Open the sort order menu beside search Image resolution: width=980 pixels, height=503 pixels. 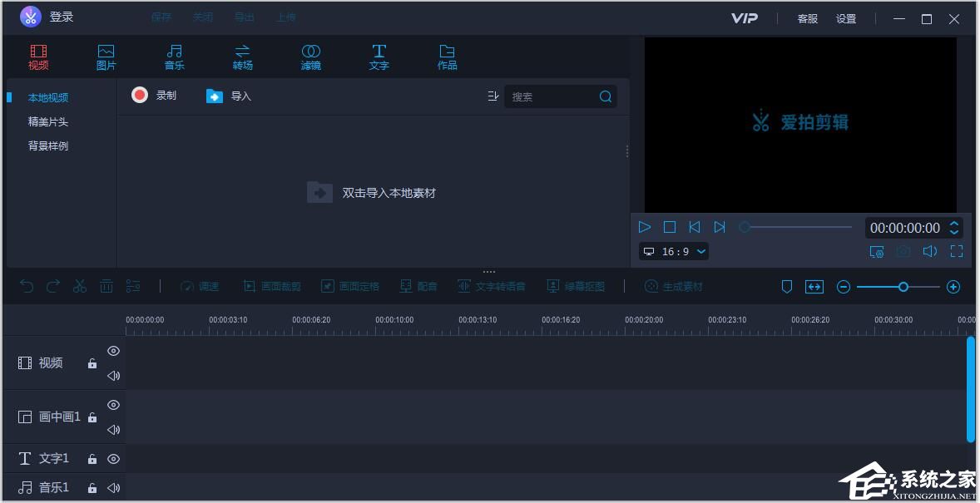click(x=492, y=96)
